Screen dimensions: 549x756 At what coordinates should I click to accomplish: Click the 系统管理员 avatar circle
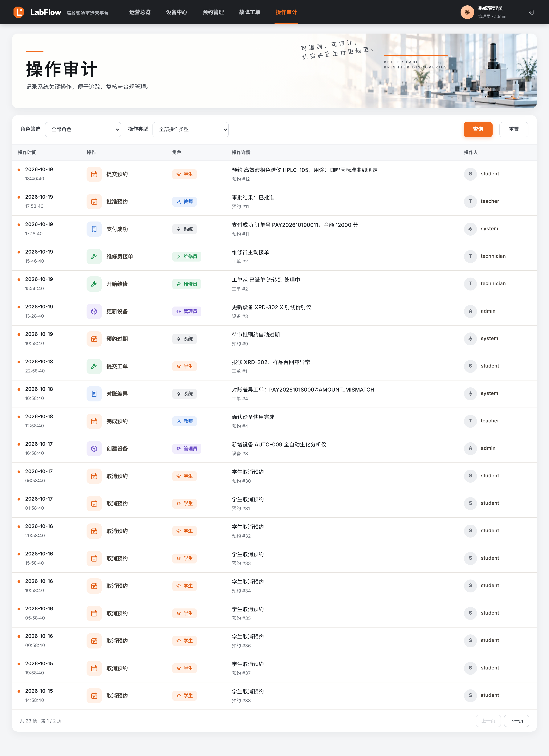pyautogui.click(x=467, y=12)
